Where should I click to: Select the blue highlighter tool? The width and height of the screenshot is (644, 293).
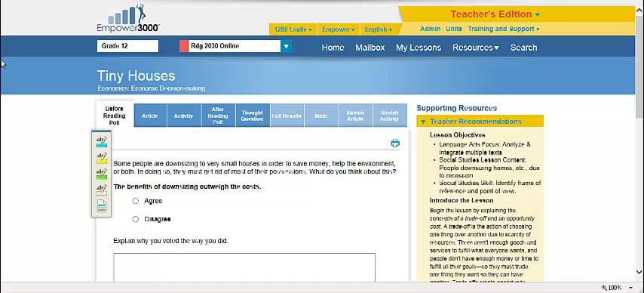click(101, 142)
